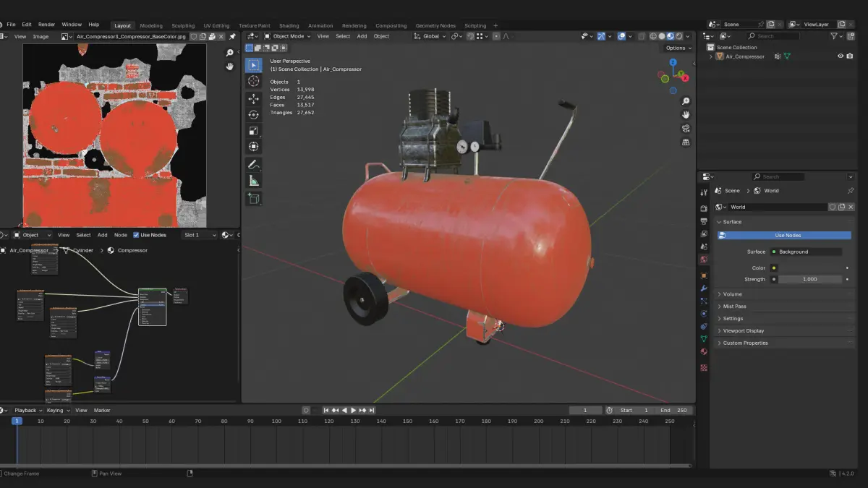Select the Rotate tool
This screenshot has height=488, width=868.
coord(253,114)
